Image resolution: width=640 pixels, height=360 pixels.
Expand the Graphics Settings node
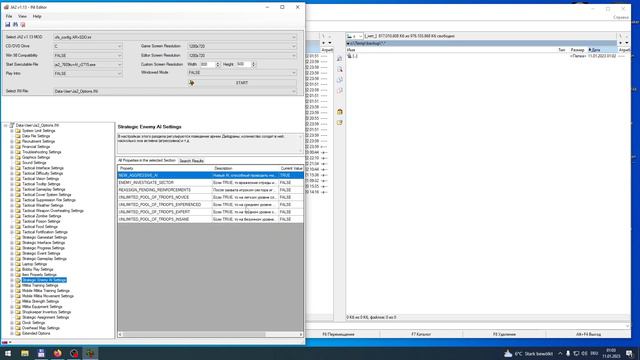(x=12, y=157)
